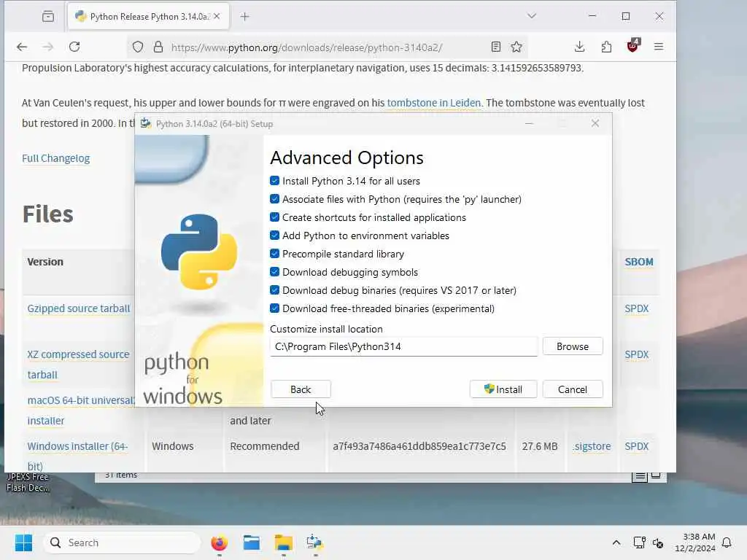
Task: Show site security padlock info
Action: 158,47
